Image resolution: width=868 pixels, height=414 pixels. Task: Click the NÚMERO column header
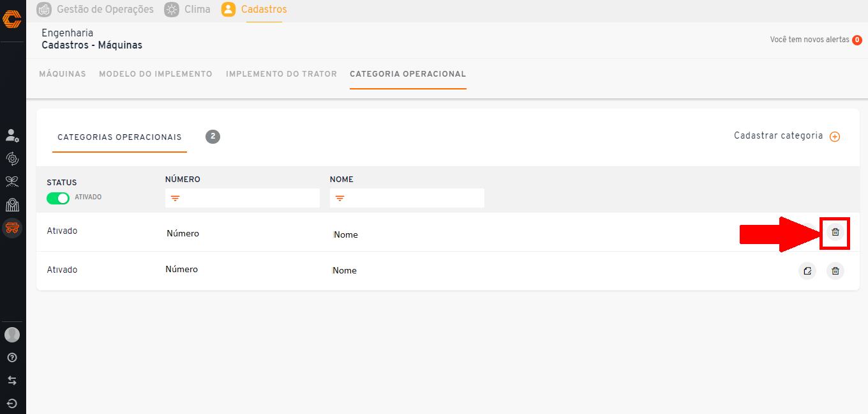click(183, 180)
